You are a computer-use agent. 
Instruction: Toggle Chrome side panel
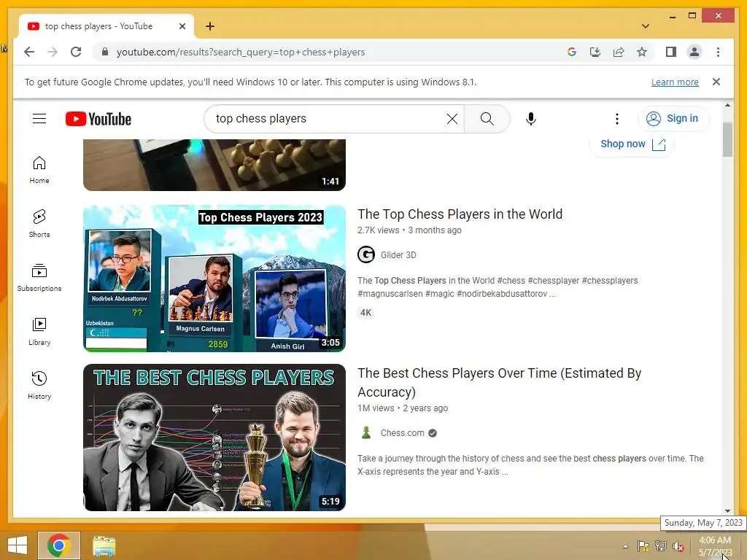click(x=671, y=52)
